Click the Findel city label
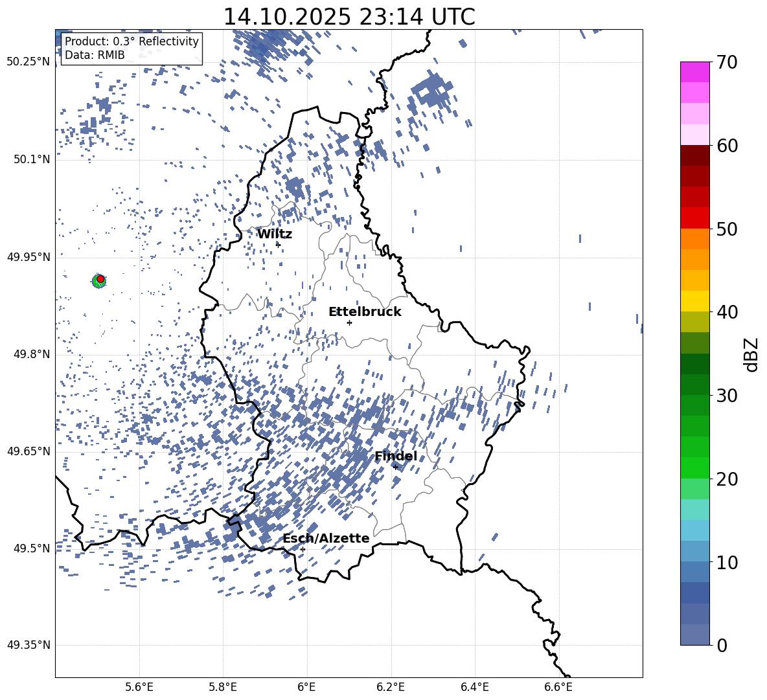The image size is (767, 700). [396, 456]
